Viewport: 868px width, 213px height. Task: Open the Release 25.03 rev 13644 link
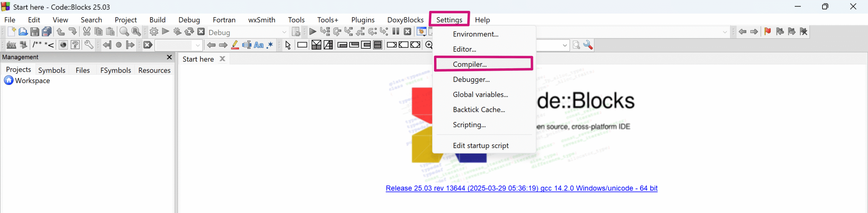pos(521,188)
